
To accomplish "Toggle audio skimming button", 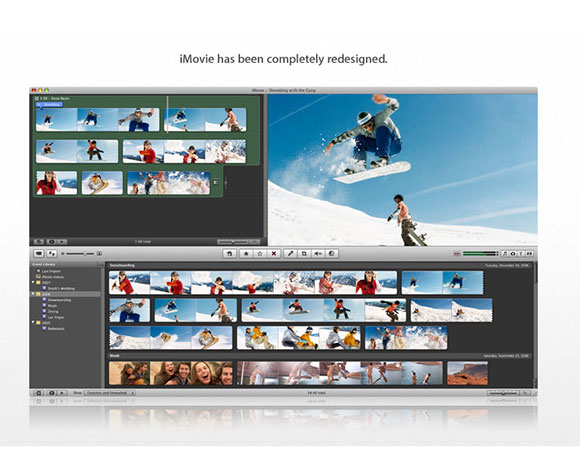I will [457, 254].
